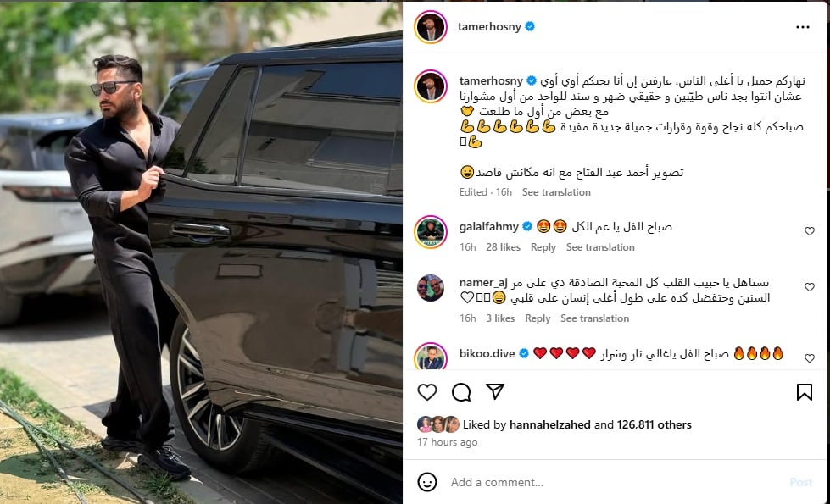Reply to namer_aj's comment
This screenshot has height=504, width=830.
pos(538,318)
